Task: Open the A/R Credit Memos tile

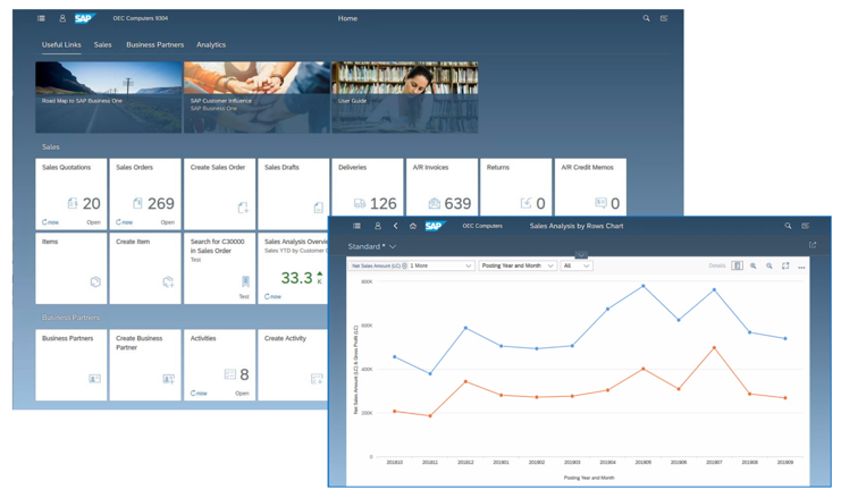Action: coord(590,188)
